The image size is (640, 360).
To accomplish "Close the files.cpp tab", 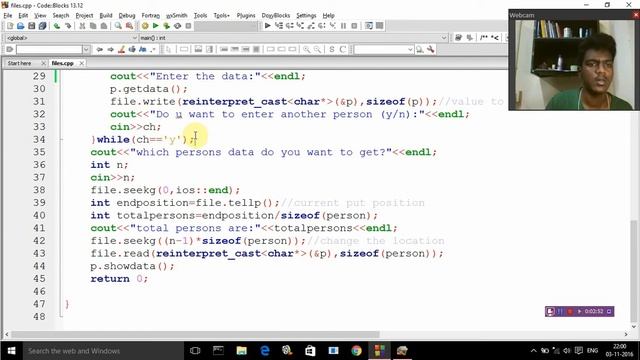I will 82,63.
